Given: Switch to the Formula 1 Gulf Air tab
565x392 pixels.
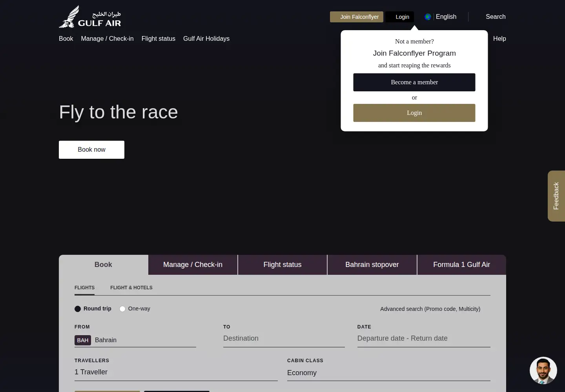Looking at the screenshot, I should (x=462, y=265).
